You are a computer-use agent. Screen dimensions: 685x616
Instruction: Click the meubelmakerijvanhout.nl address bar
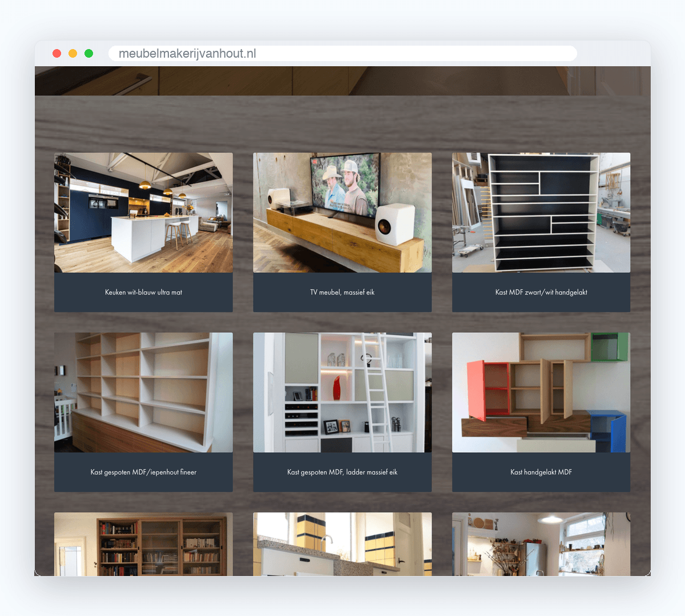(x=342, y=53)
